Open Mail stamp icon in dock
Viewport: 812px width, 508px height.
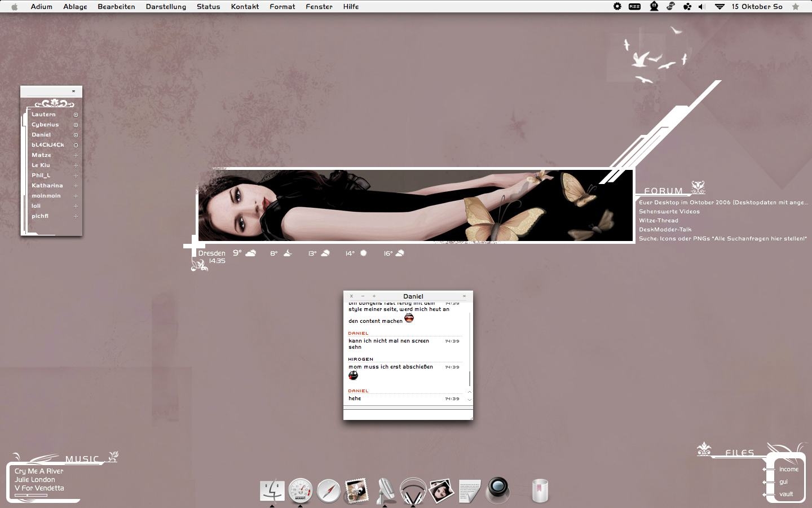click(x=356, y=490)
